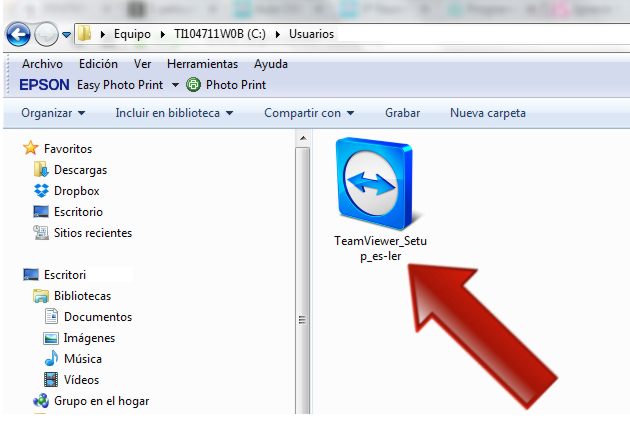Open Incluir en biblioteca dropdown
The height and width of the screenshot is (447, 630).
pos(174,113)
